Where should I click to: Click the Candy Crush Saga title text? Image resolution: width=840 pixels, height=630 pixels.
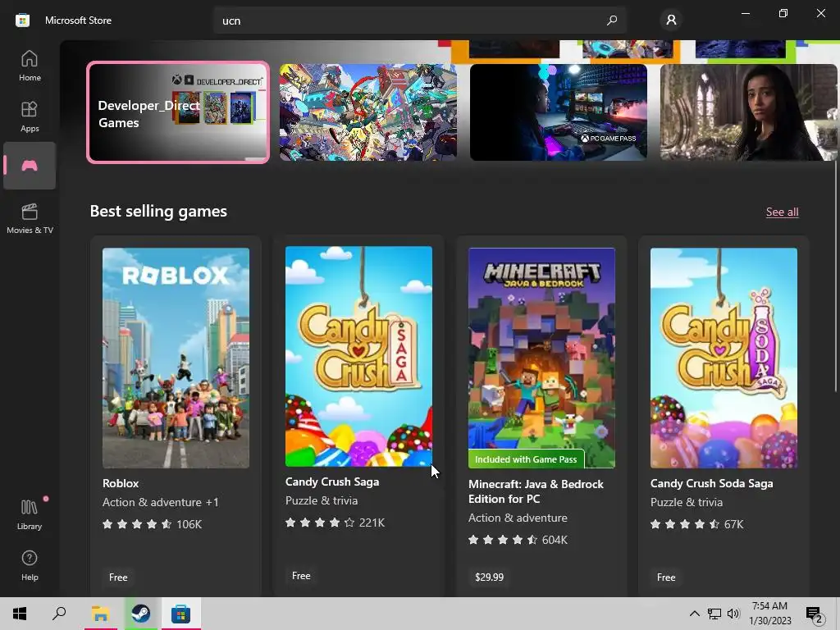(332, 482)
